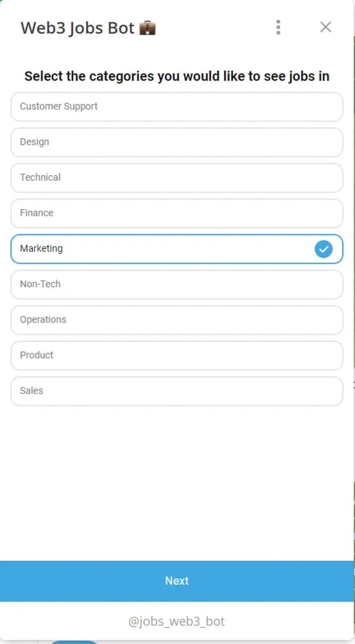Open the three-dot options menu
Image resolution: width=355 pixels, height=644 pixels.
pos(278,27)
